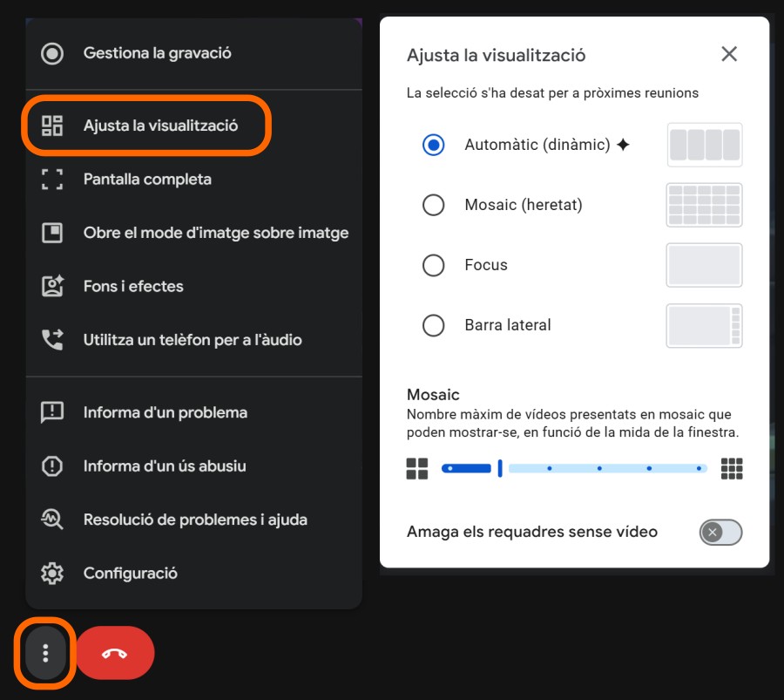
Task: Toggle Amaga els requadres sense vídeo switch
Action: point(720,532)
